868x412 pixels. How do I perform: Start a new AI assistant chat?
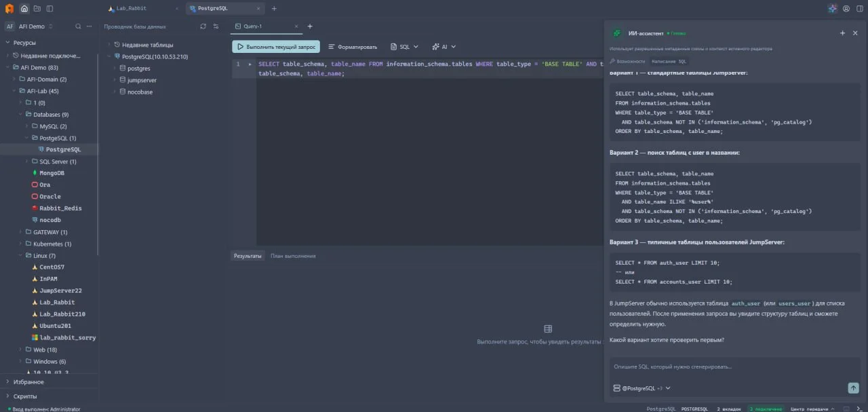(843, 33)
